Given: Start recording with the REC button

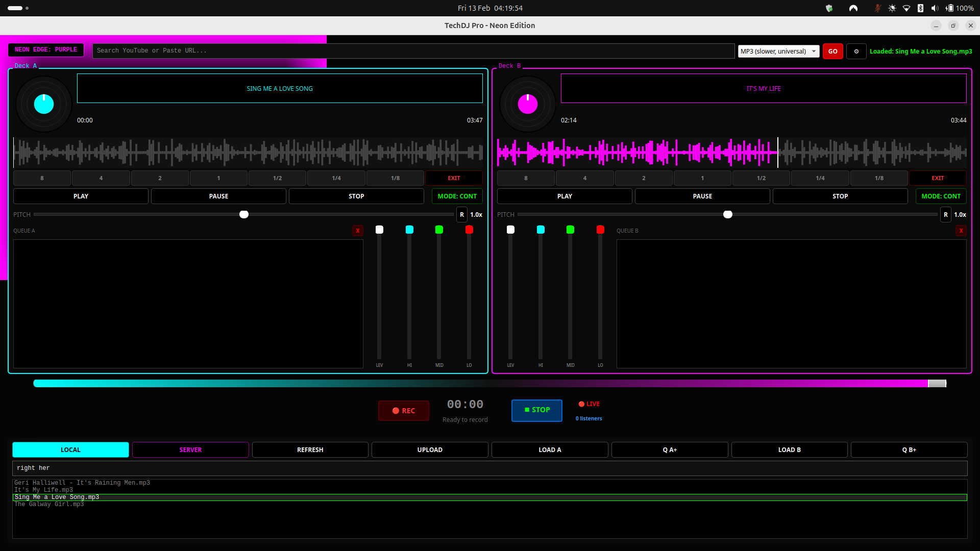Looking at the screenshot, I should coord(403,411).
